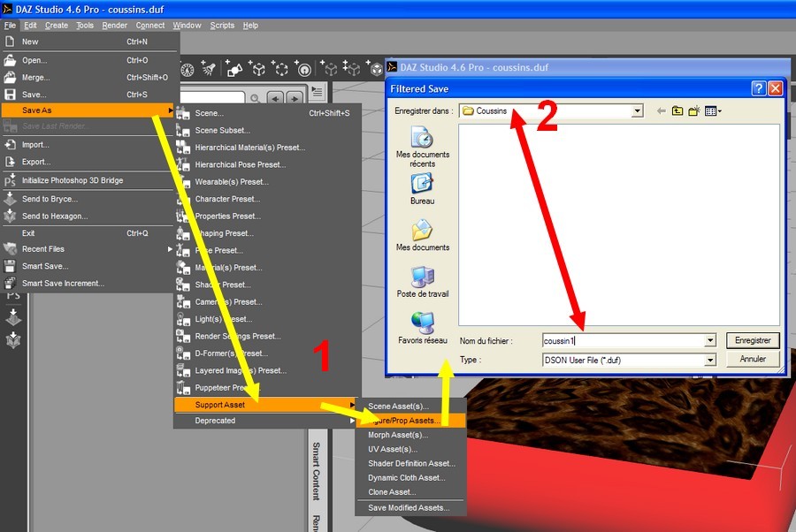The height and width of the screenshot is (532, 796).
Task: Click the Annuler button
Action: pos(753,359)
